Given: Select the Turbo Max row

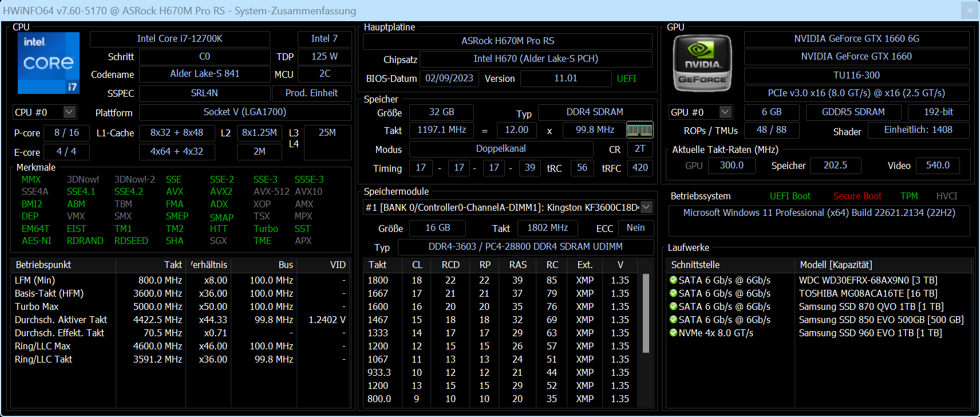Looking at the screenshot, I should pyautogui.click(x=181, y=306).
